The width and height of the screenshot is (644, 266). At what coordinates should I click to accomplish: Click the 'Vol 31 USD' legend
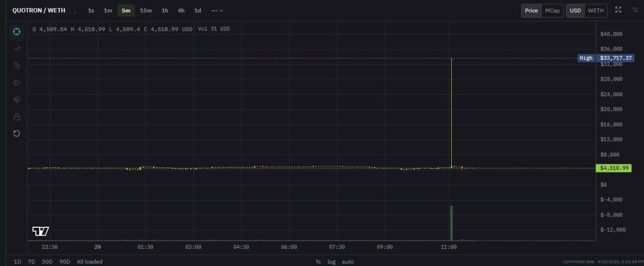[214, 29]
